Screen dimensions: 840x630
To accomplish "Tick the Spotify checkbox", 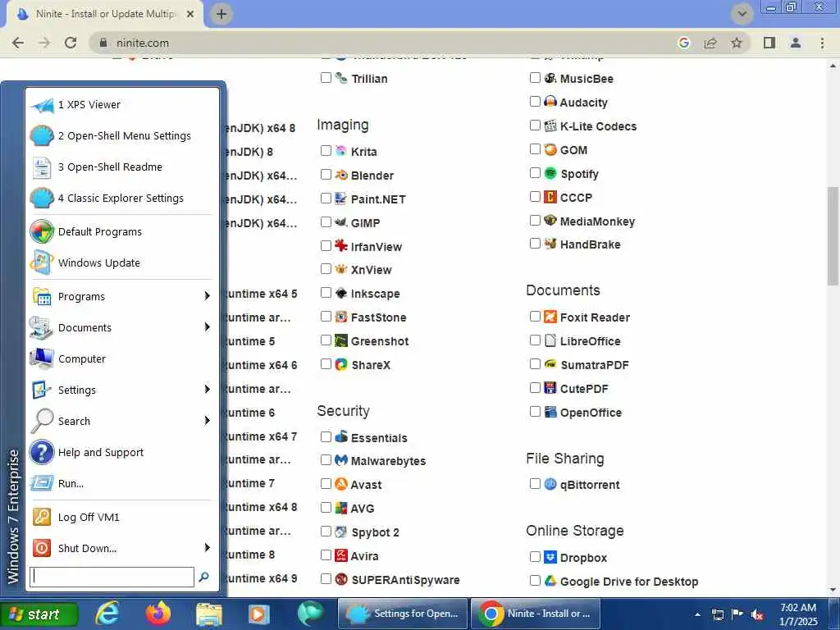I will pos(535,173).
